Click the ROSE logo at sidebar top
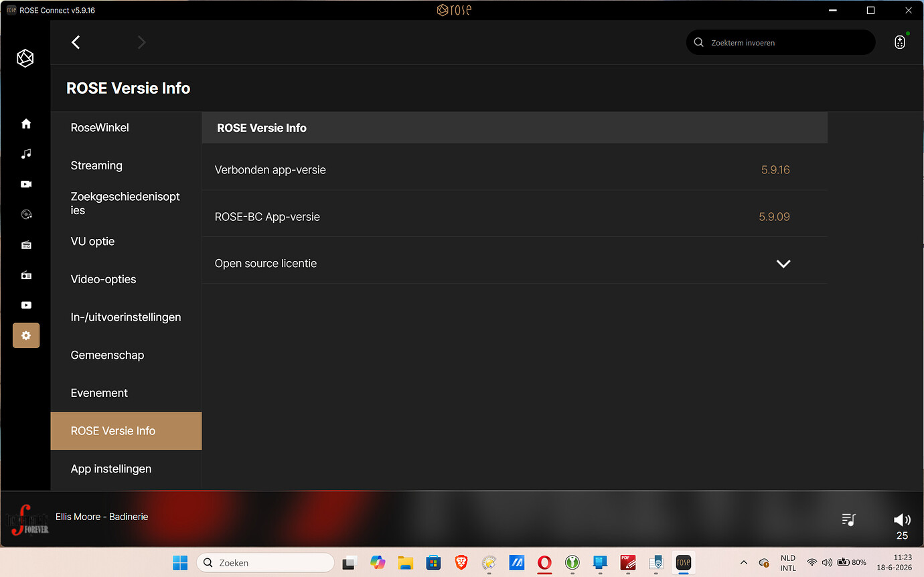Screen dimensions: 924x577 [25, 58]
